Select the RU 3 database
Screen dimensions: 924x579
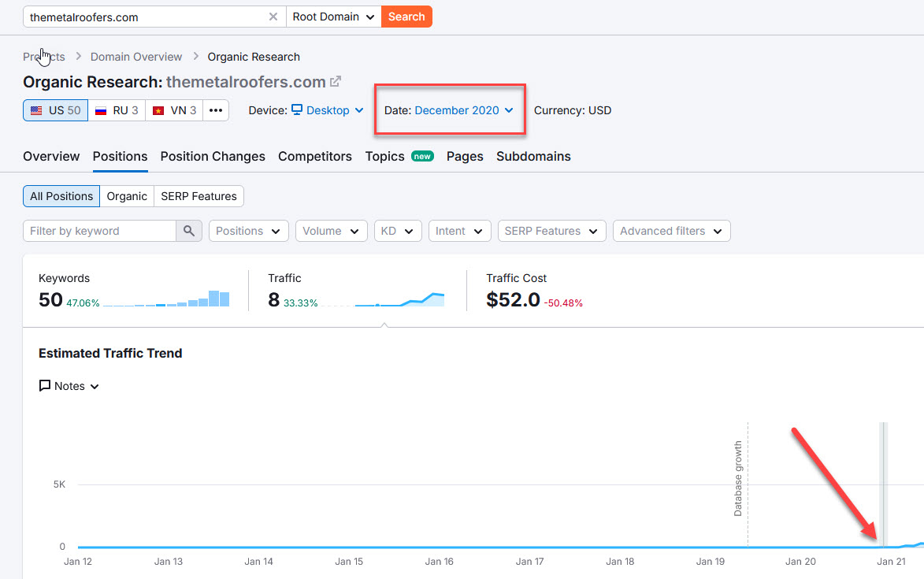(117, 110)
